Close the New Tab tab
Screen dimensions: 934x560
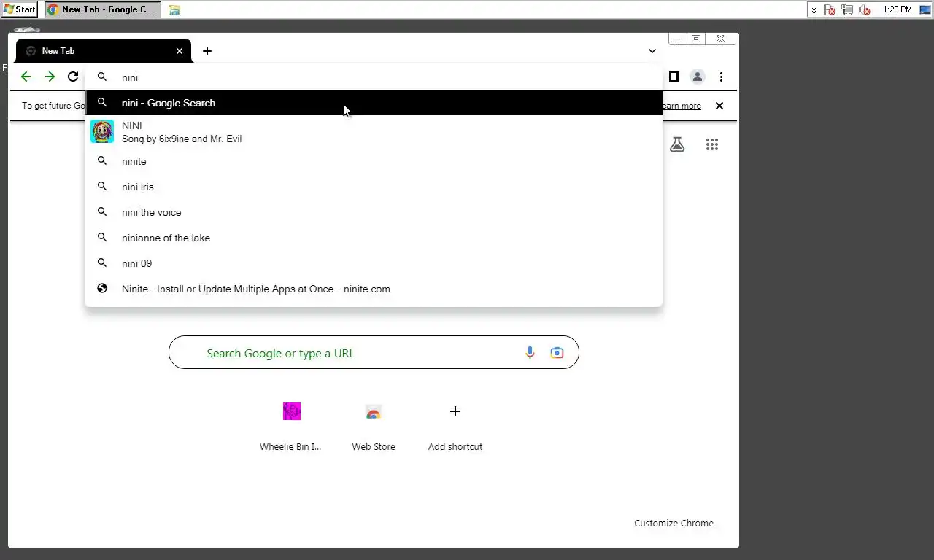[180, 51]
